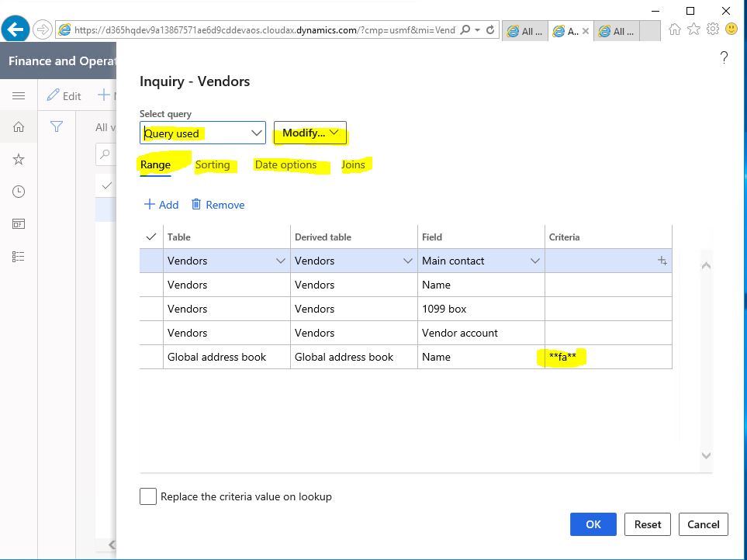Click OK to apply the inquiry
This screenshot has height=560, width=747.
[x=593, y=524]
